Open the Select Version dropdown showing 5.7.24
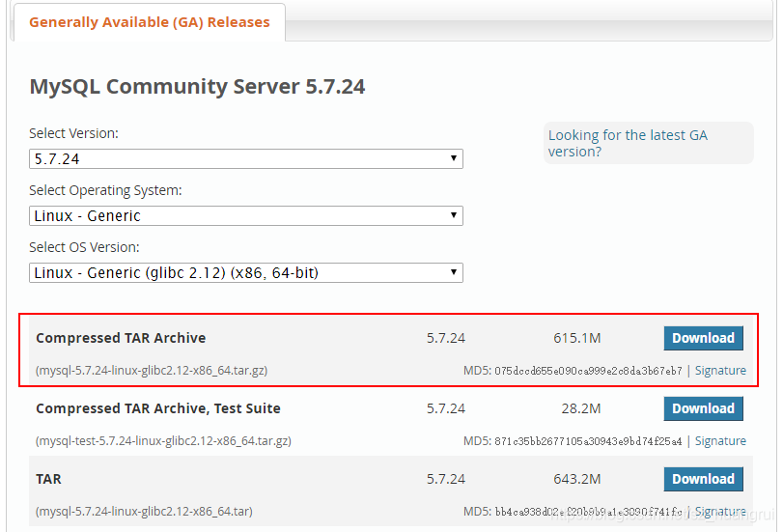Viewport: 783px width, 532px height. tap(246, 159)
